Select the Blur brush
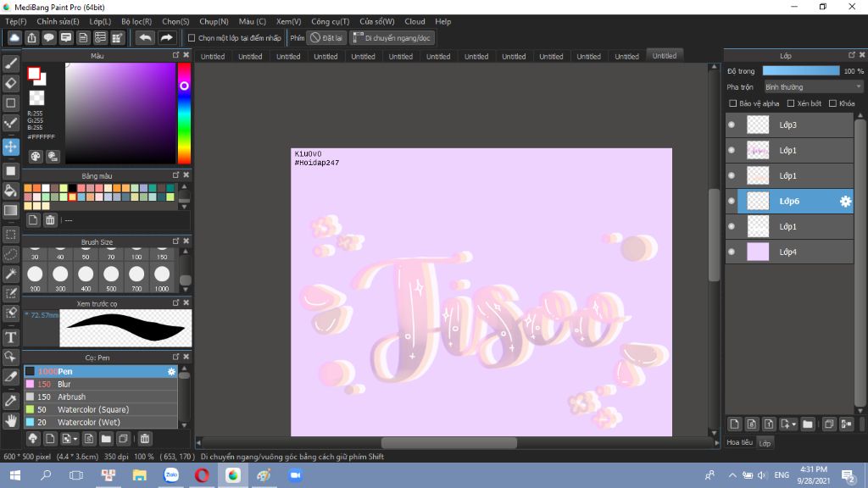 (100, 385)
